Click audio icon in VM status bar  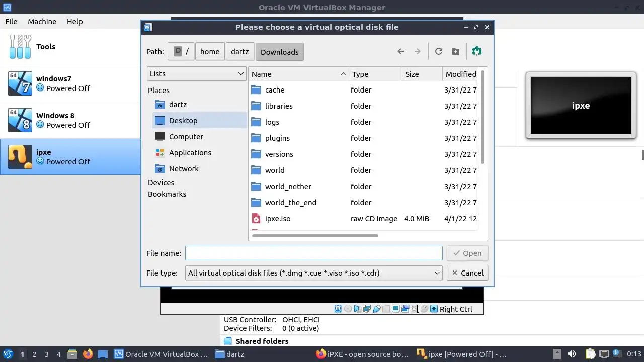[357, 309]
